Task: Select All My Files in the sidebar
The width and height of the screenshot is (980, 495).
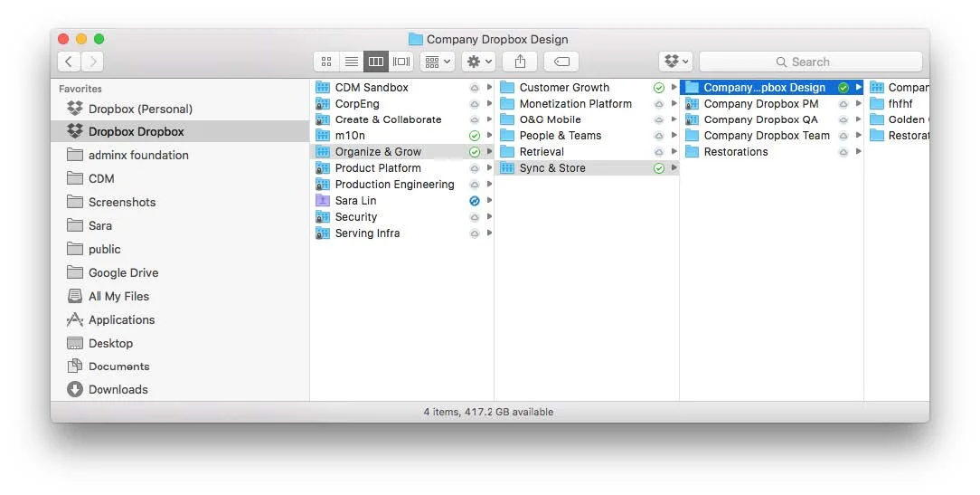Action: [180, 296]
